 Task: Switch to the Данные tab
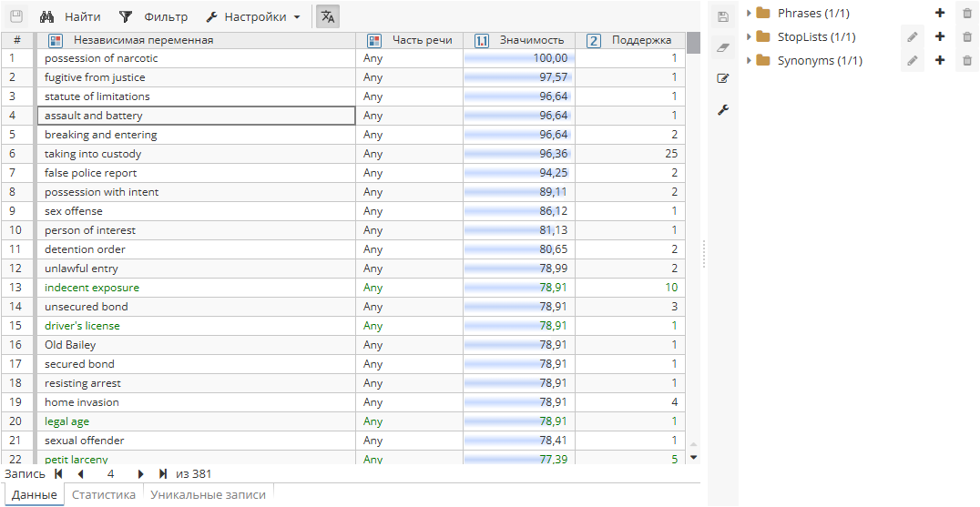tap(35, 494)
